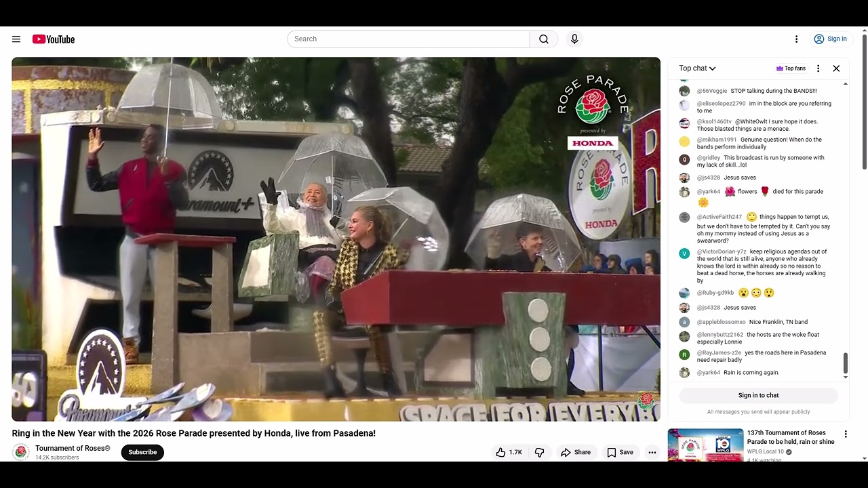This screenshot has width=868, height=488.
Task: Select chat user @lennybuttz2162
Action: (719, 335)
